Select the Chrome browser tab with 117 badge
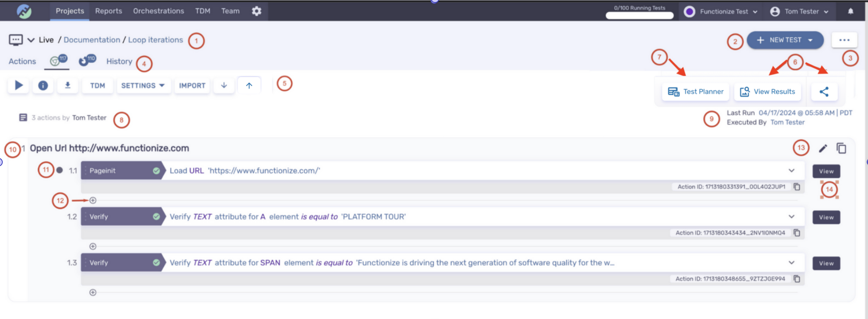The height and width of the screenshot is (319, 868). 58,60
